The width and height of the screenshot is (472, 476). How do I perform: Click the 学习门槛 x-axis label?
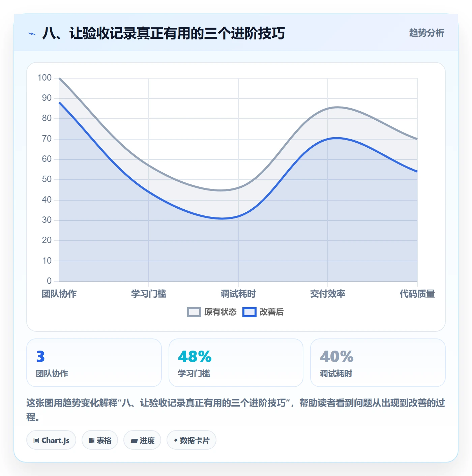coord(149,294)
